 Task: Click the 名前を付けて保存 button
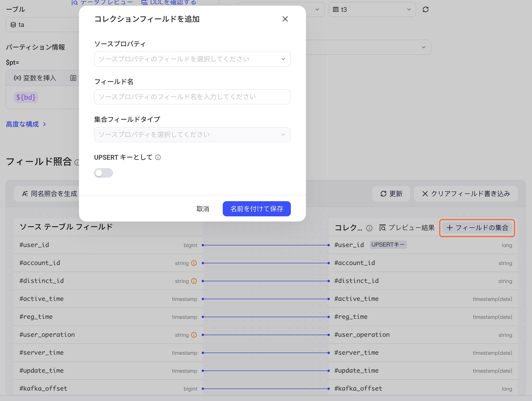click(257, 209)
